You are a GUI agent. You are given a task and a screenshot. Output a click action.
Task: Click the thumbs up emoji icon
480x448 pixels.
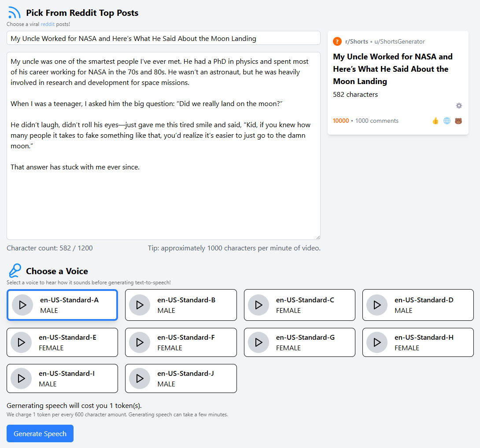pyautogui.click(x=436, y=121)
